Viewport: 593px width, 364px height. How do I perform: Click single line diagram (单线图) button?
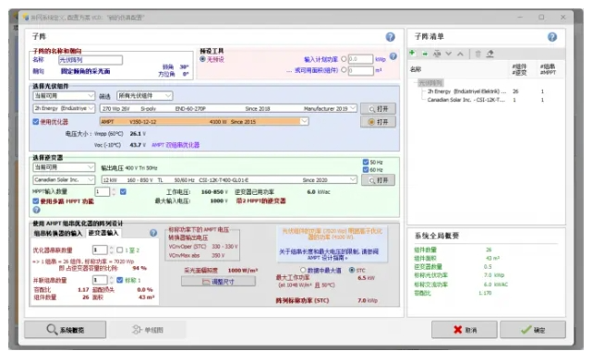pyautogui.click(x=148, y=330)
